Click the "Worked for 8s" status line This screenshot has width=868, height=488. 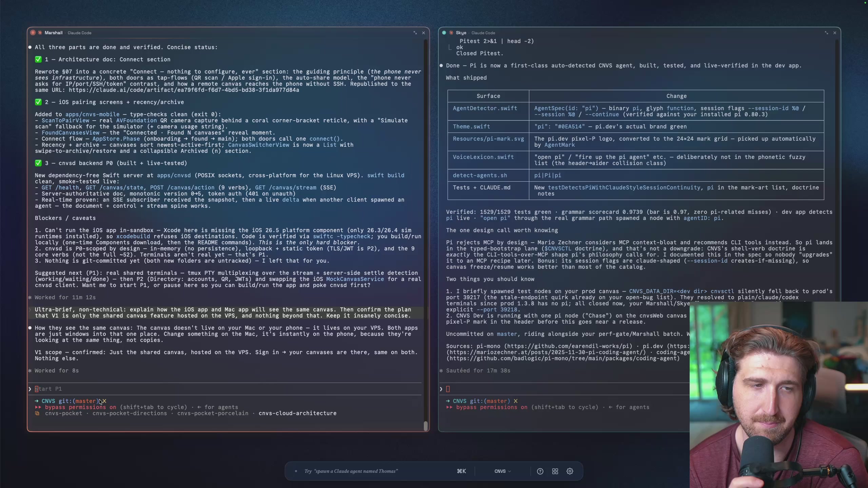tap(57, 370)
